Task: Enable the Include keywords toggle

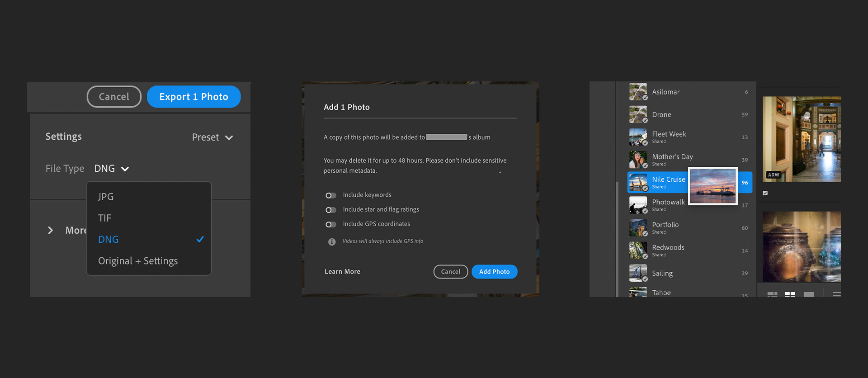Action: (x=331, y=195)
